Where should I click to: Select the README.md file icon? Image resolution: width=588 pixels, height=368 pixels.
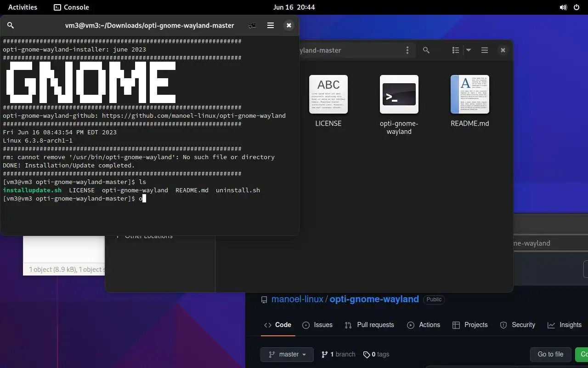pyautogui.click(x=470, y=94)
